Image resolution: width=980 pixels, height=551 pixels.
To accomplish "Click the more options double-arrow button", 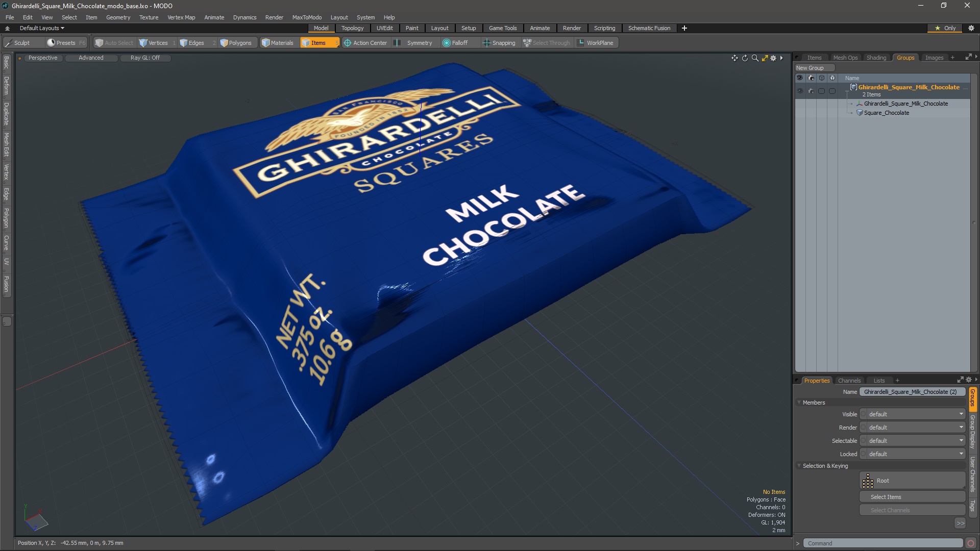I will (x=960, y=523).
